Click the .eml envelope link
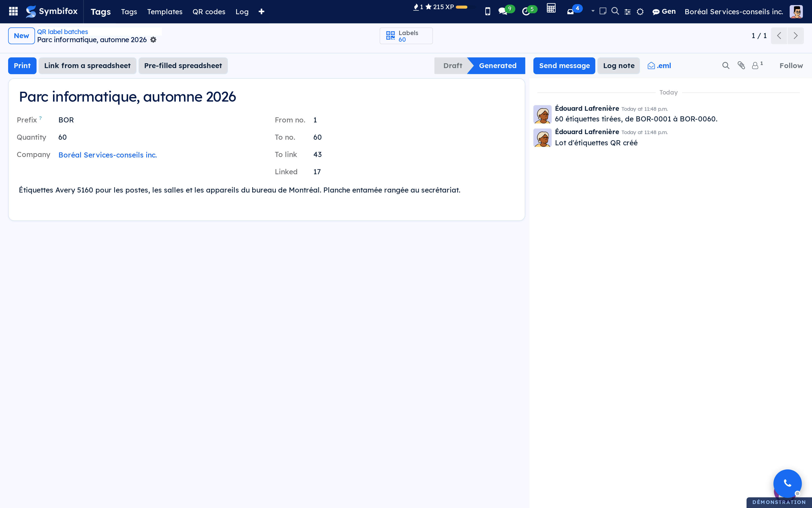 pyautogui.click(x=659, y=66)
